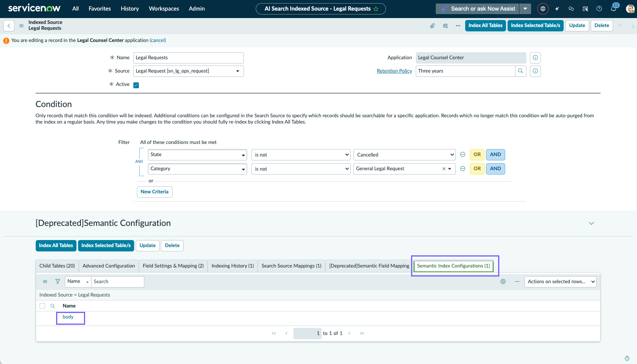Open the Workspaces menu
The height and width of the screenshot is (364, 637).
tap(164, 9)
